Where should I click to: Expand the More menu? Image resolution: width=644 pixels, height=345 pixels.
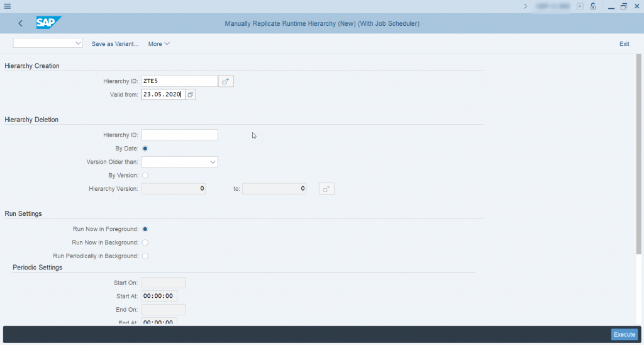point(159,44)
